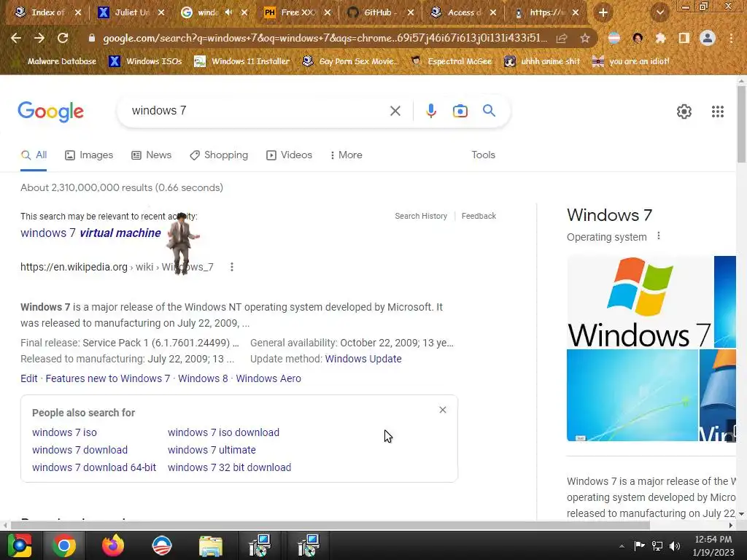Close the Juliet tab
747x560 pixels.
[161, 12]
